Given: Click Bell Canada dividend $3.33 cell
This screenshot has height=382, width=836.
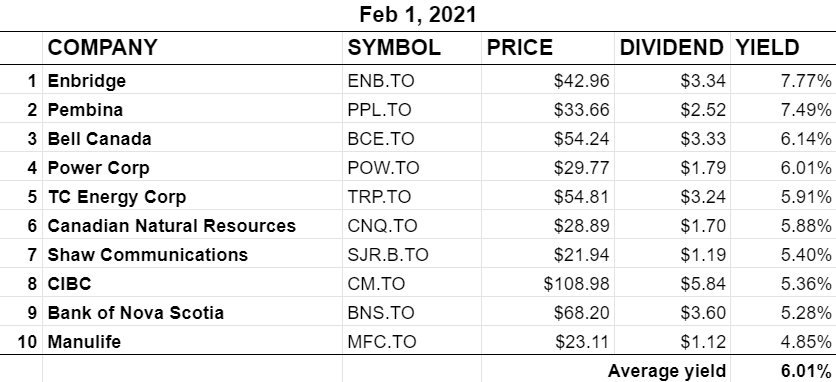Looking at the screenshot, I should click(672, 139).
